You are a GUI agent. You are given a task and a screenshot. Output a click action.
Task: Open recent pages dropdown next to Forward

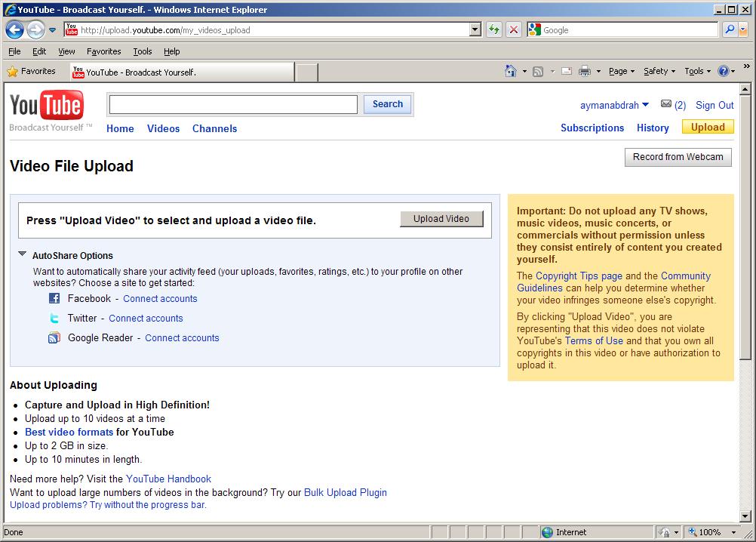(53, 30)
